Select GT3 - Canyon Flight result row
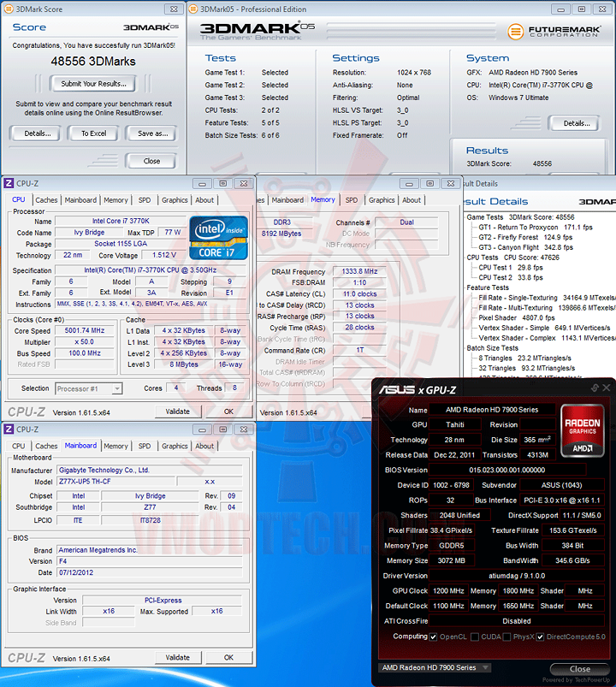Screen dimensions: 616x687 (526, 247)
